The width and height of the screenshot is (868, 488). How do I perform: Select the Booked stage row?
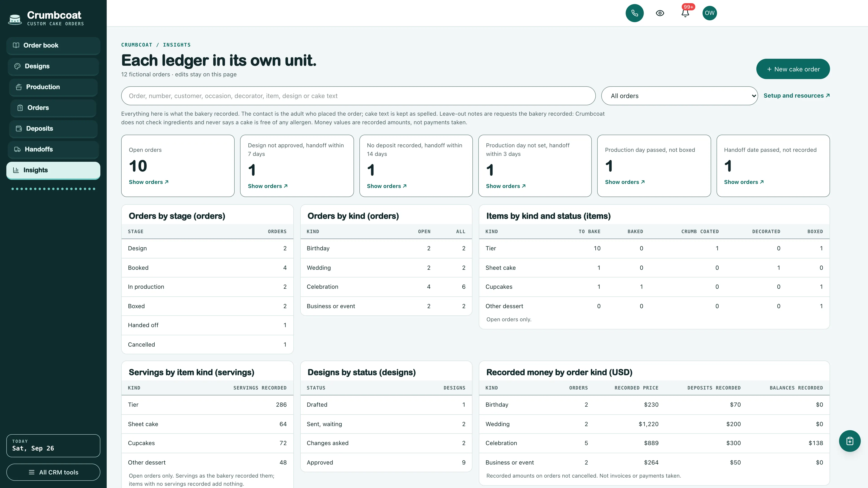[207, 268]
